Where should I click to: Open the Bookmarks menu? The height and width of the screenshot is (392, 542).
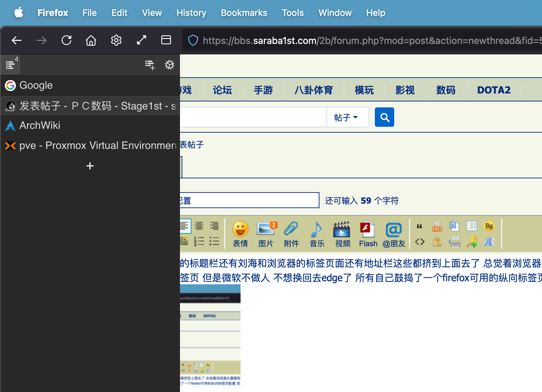click(244, 13)
